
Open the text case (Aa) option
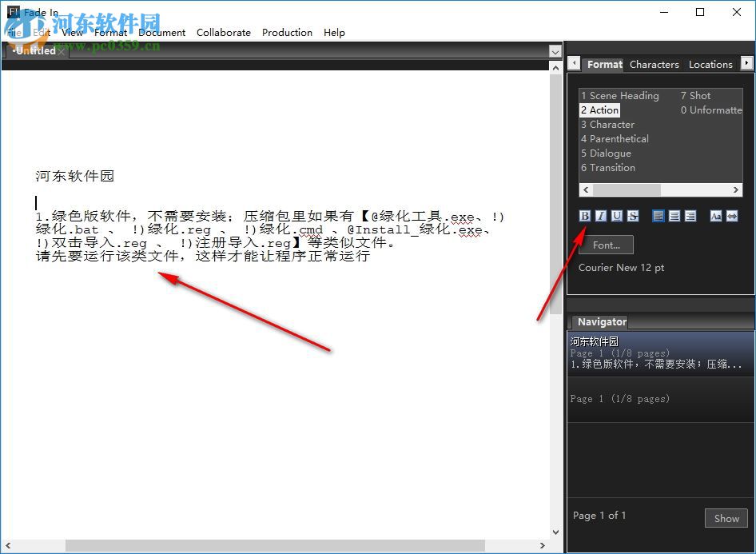coord(717,216)
